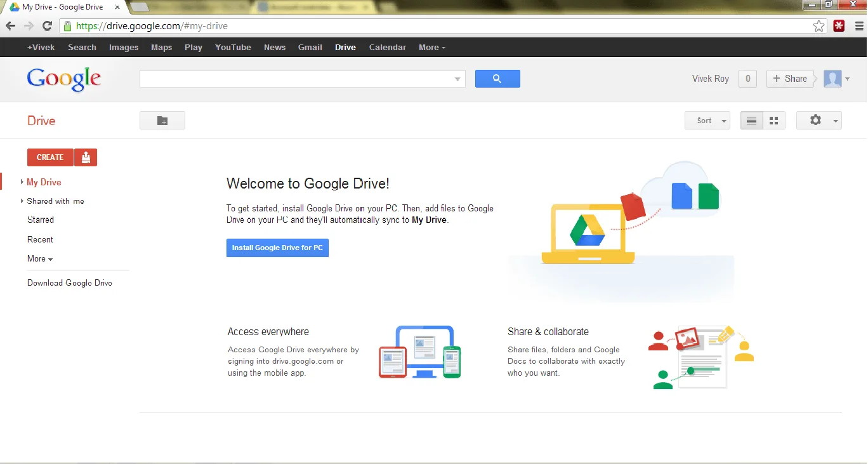Screen dimensions: 868x464
Task: Open the settings gear menu
Action: [x=819, y=121]
